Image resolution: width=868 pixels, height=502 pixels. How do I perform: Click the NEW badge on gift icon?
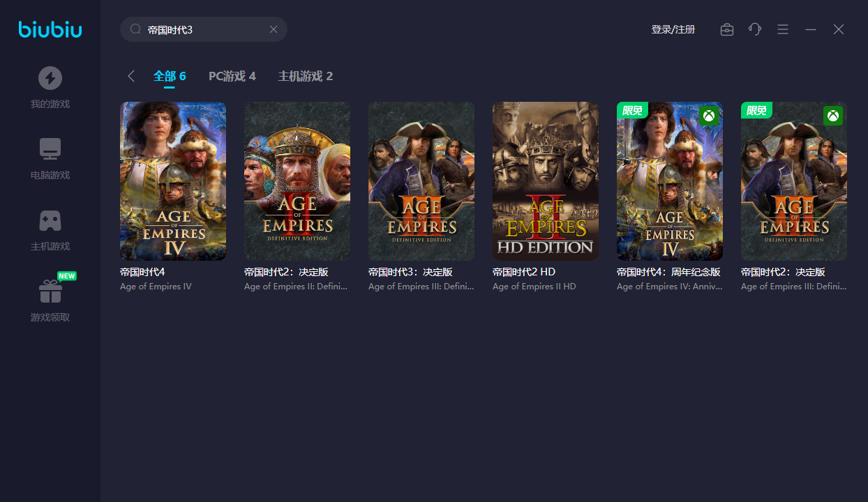pos(67,276)
